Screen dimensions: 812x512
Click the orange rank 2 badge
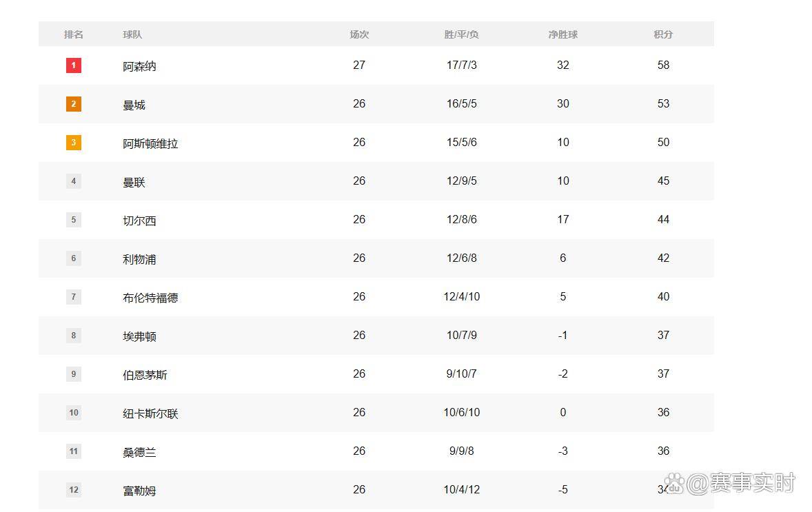click(x=74, y=104)
